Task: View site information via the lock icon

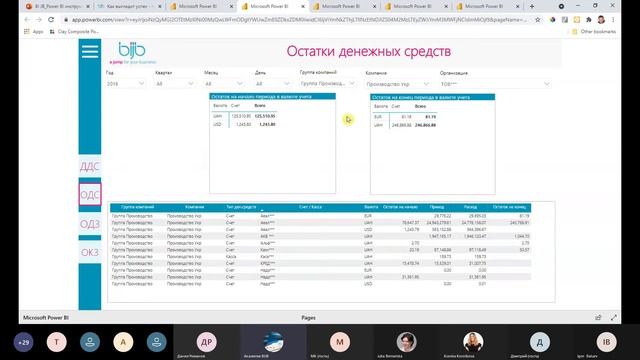Action: (x=65, y=20)
